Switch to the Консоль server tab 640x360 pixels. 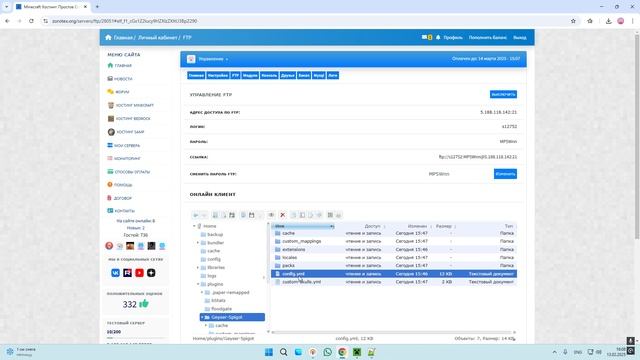[x=269, y=76]
